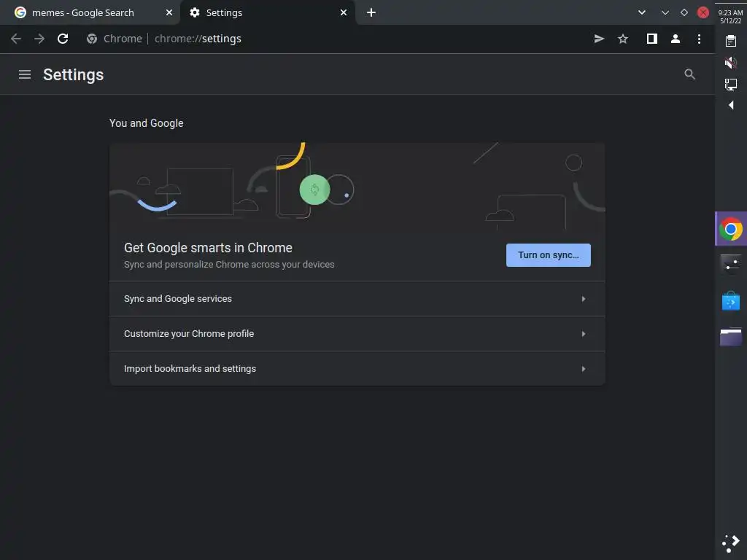Collapse the system tray arrow

[x=731, y=105]
